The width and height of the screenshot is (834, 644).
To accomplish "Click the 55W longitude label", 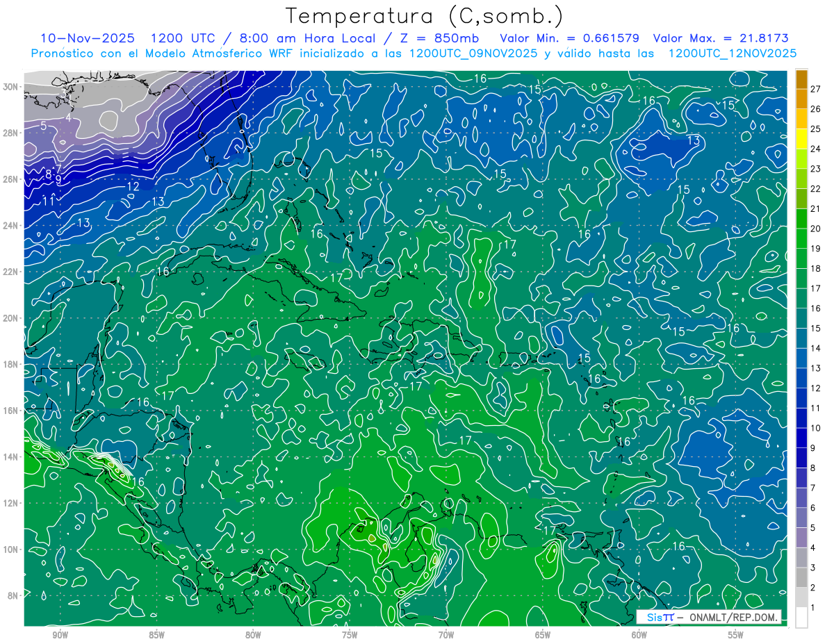I will (736, 635).
